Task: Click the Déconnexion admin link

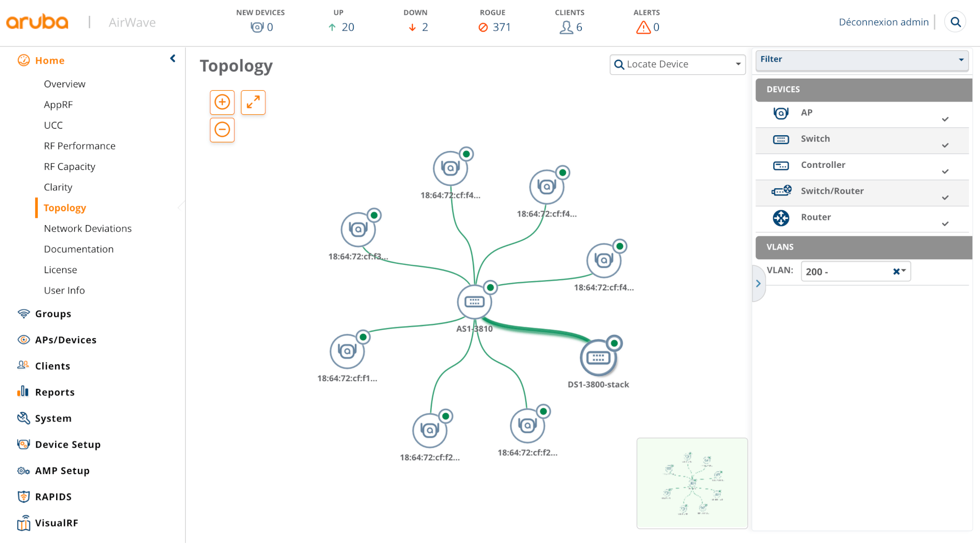Action: [884, 22]
